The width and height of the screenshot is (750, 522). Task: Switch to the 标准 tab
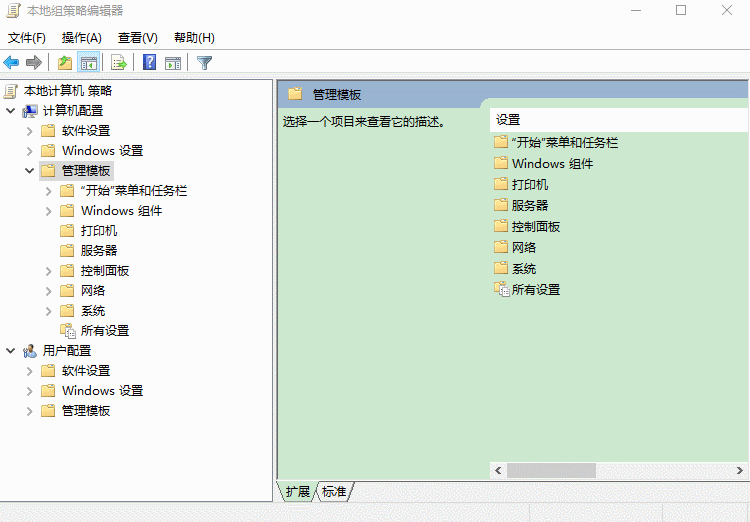click(334, 491)
